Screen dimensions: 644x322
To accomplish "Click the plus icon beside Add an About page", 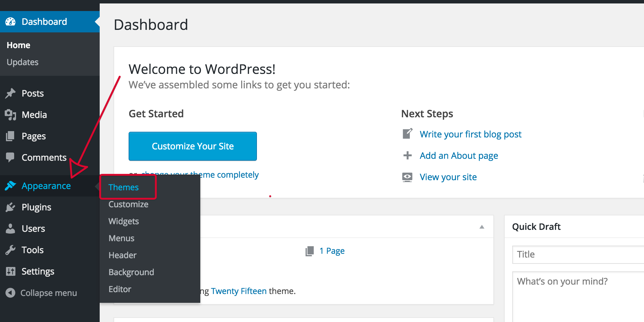I will pyautogui.click(x=408, y=155).
